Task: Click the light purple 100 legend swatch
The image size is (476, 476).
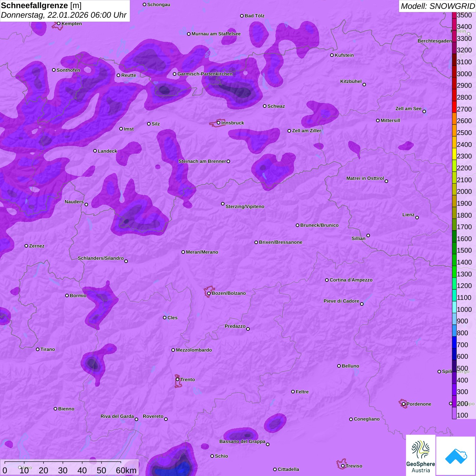Action: [x=454, y=413]
